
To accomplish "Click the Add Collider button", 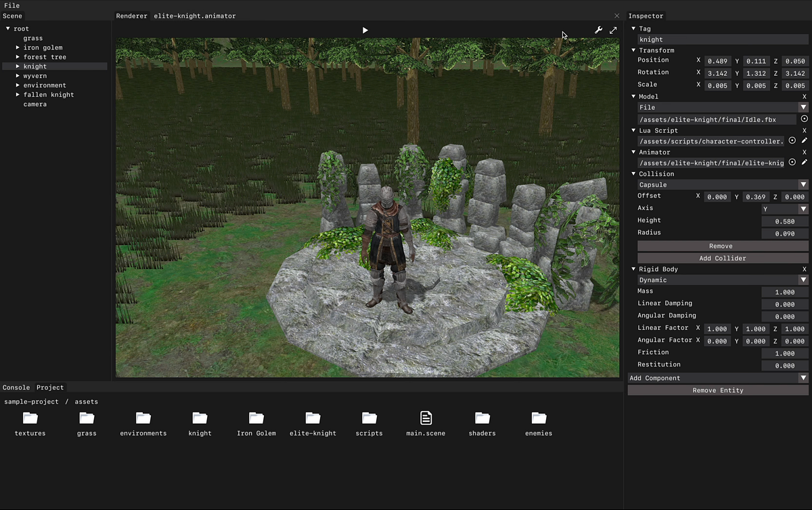I will pos(722,258).
